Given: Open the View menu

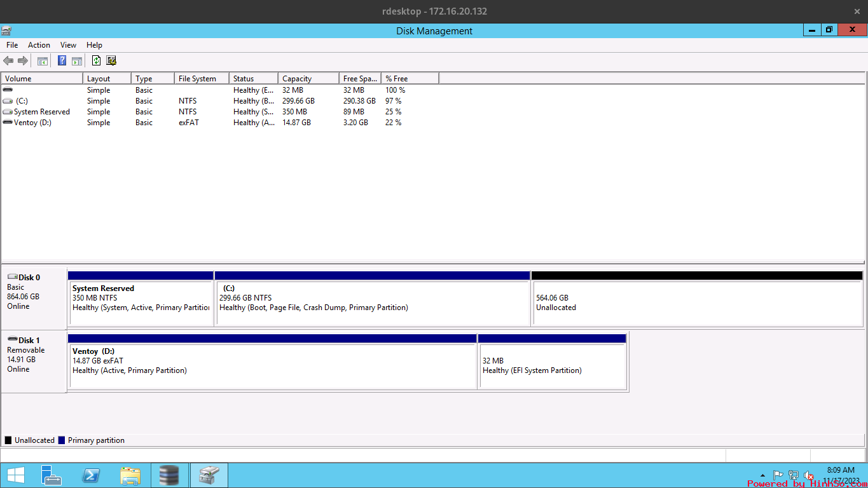Looking at the screenshot, I should tap(68, 45).
